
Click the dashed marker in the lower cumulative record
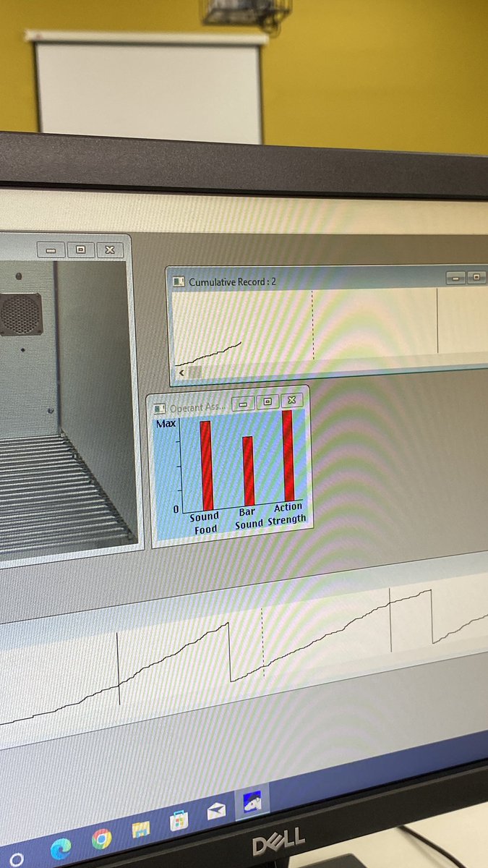(x=262, y=642)
